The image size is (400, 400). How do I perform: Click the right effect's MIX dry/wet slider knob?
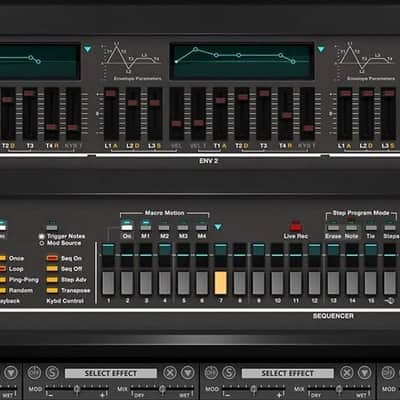[339, 389]
